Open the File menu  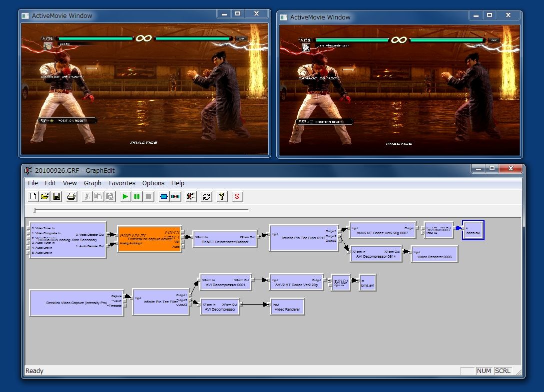[33, 183]
